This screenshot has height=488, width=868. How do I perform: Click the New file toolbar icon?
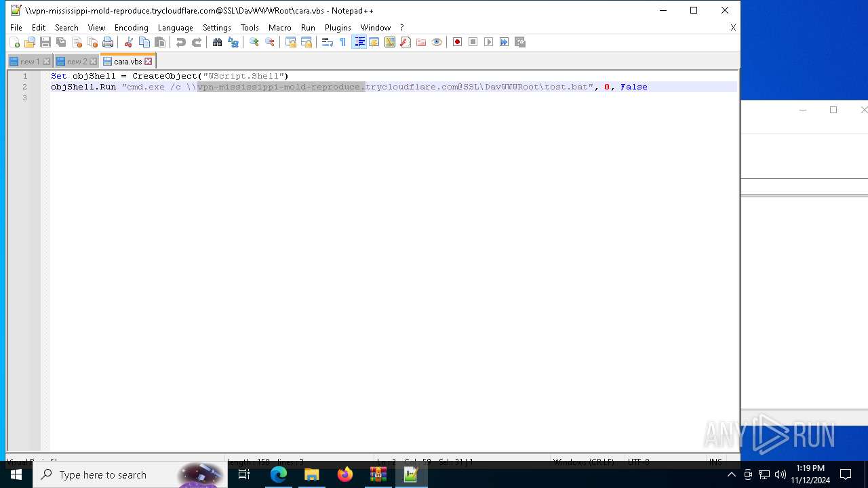coord(14,42)
